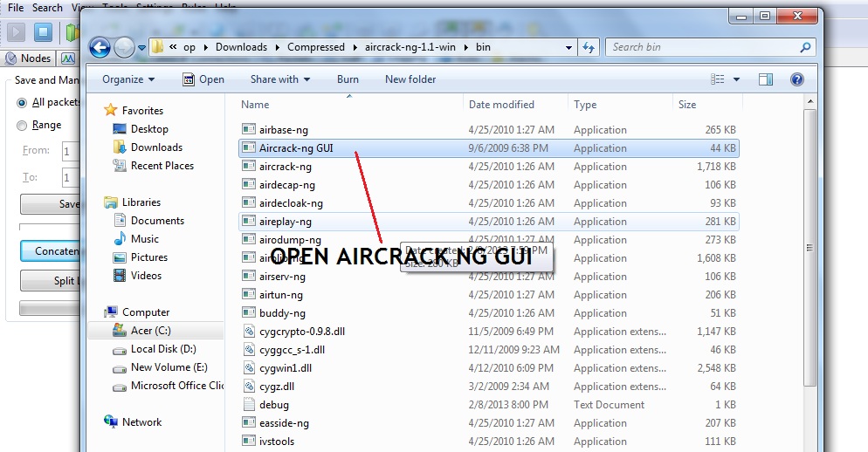
Task: Refresh the bin folder view
Action: click(x=588, y=48)
